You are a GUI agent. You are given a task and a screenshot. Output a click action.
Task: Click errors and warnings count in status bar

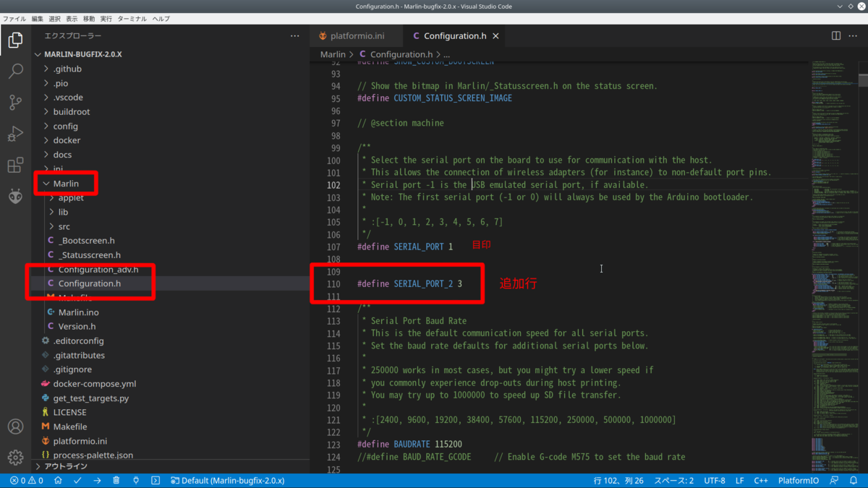(27, 481)
